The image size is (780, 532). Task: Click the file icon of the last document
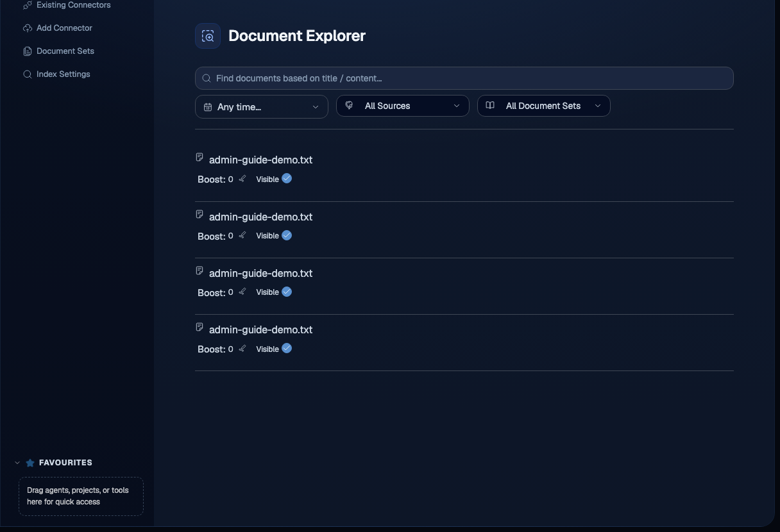pos(199,327)
